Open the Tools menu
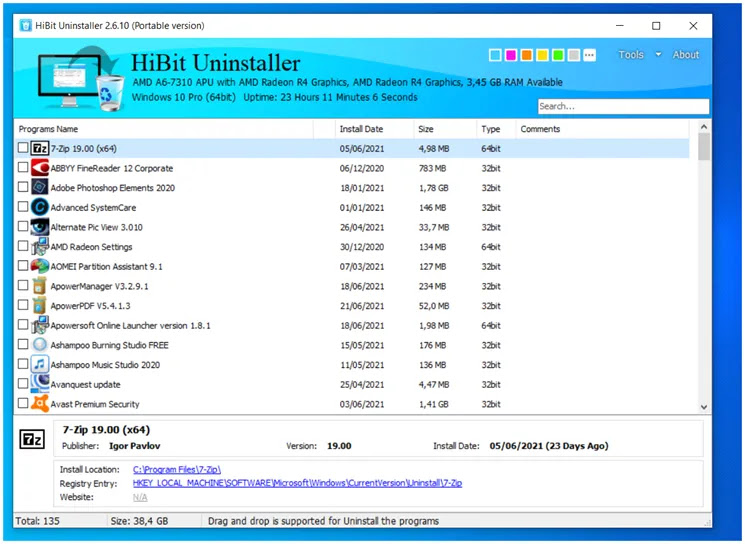745x544 pixels. tap(631, 55)
